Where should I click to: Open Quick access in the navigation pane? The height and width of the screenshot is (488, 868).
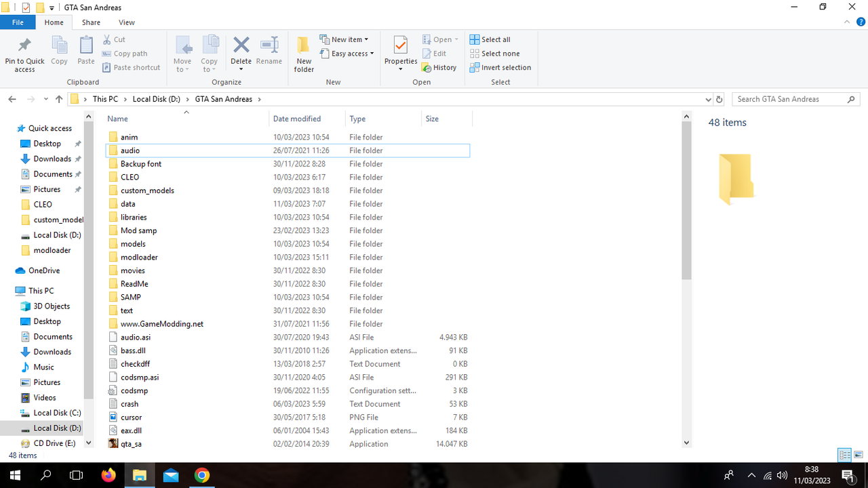[50, 128]
